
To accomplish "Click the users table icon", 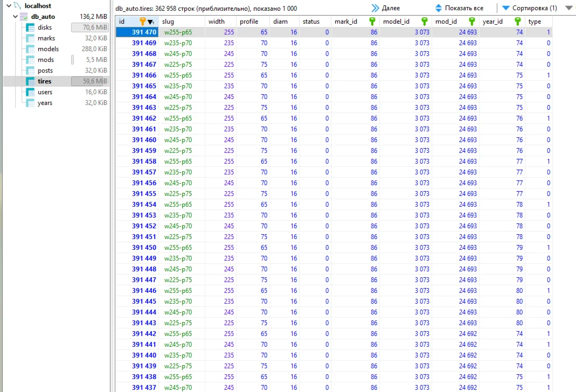I will point(30,92).
